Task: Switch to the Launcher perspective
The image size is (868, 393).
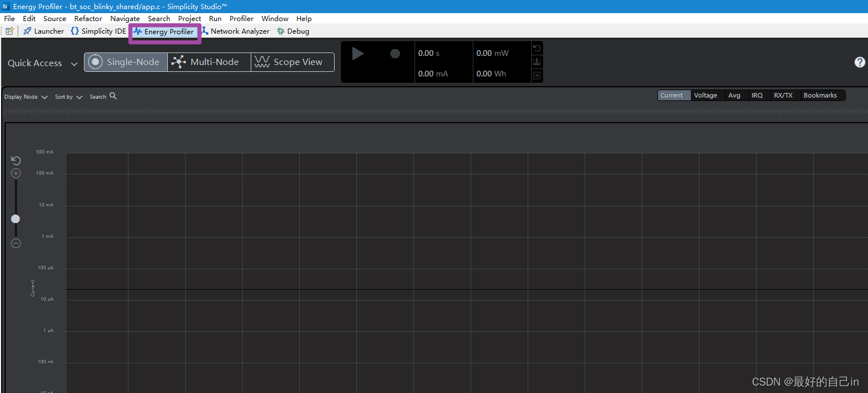Action: click(x=43, y=31)
